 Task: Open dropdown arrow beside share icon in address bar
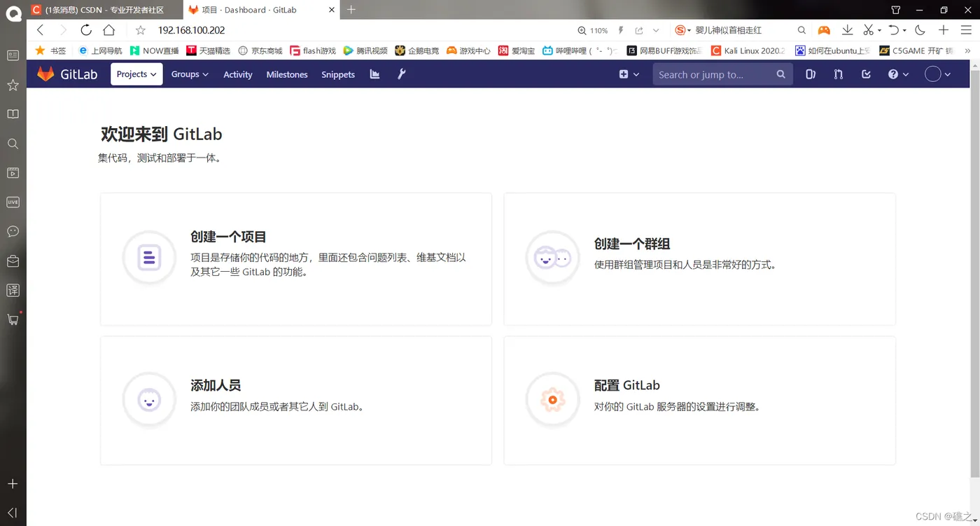click(656, 31)
